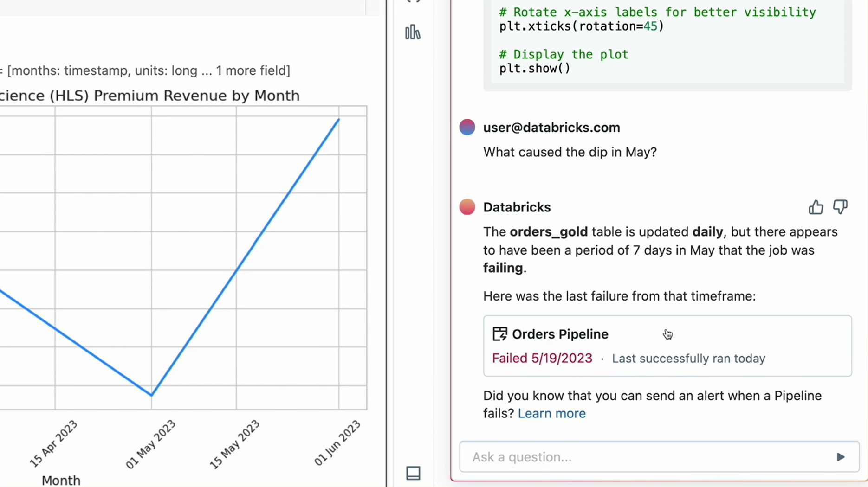Send the question with the arrow button

840,457
